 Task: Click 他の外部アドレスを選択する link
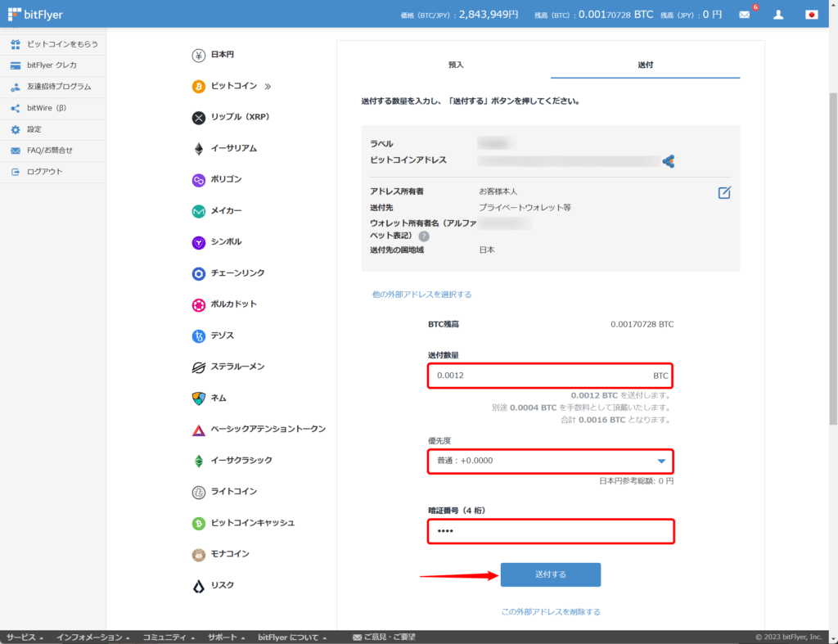tap(421, 295)
